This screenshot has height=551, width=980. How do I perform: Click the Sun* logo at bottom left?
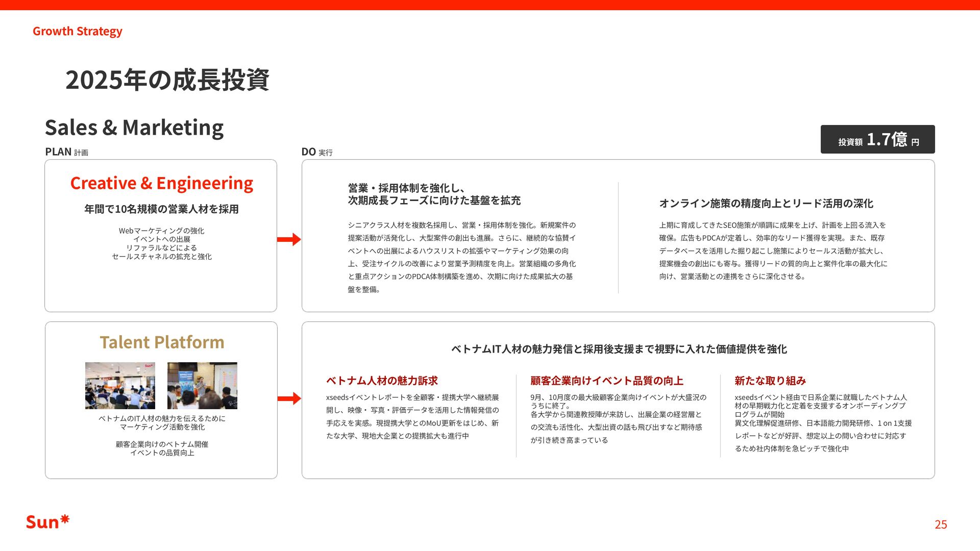click(47, 522)
